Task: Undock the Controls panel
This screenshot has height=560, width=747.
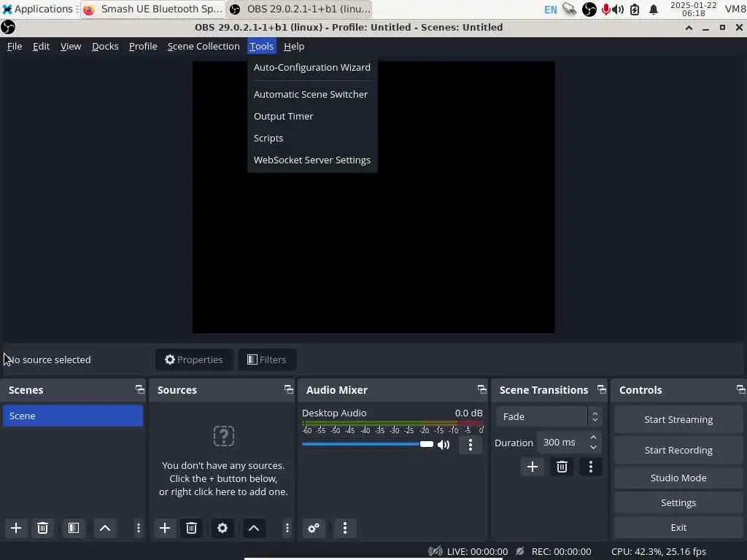Action: click(741, 389)
